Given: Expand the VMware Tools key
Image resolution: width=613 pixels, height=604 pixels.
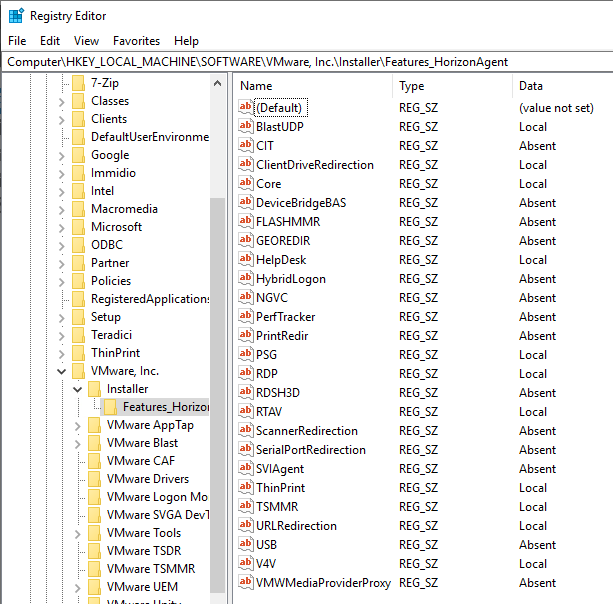Looking at the screenshot, I should click(x=77, y=534).
